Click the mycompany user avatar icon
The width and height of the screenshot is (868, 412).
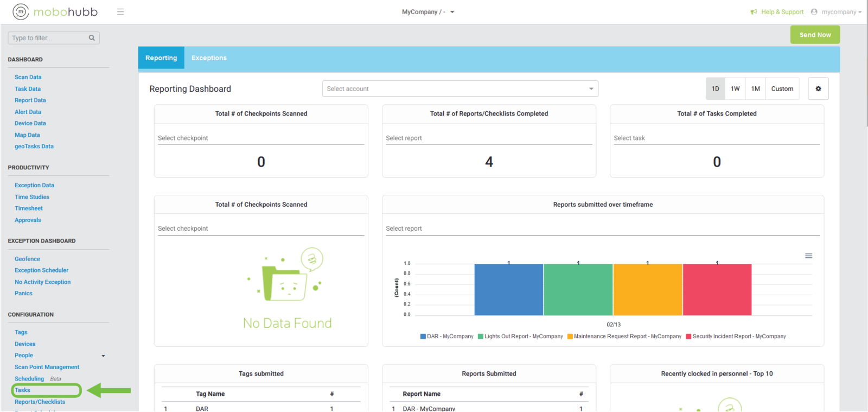point(814,12)
